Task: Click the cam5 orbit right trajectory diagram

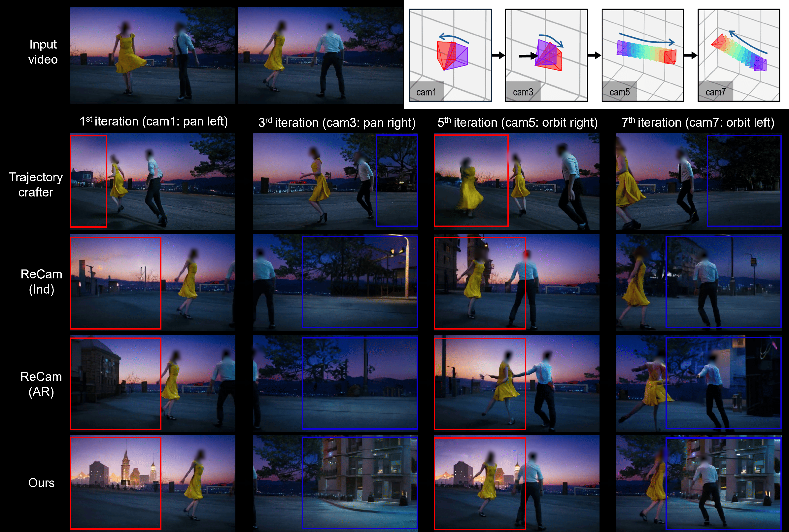Action: click(x=642, y=55)
